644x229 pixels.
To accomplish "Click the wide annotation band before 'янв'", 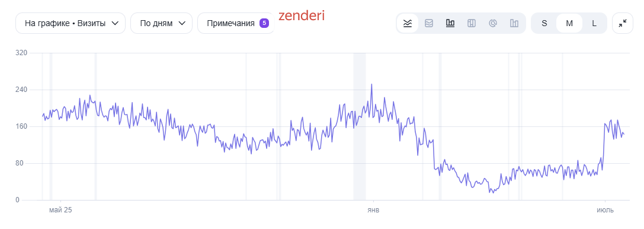I will coord(360,126).
